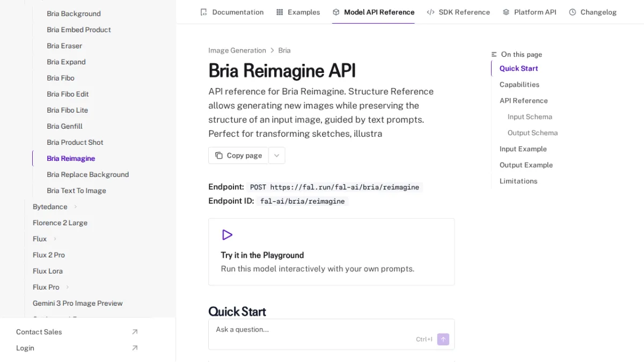The height and width of the screenshot is (362, 644).
Task: Click the Quick Start section heading
Action: [x=237, y=312]
